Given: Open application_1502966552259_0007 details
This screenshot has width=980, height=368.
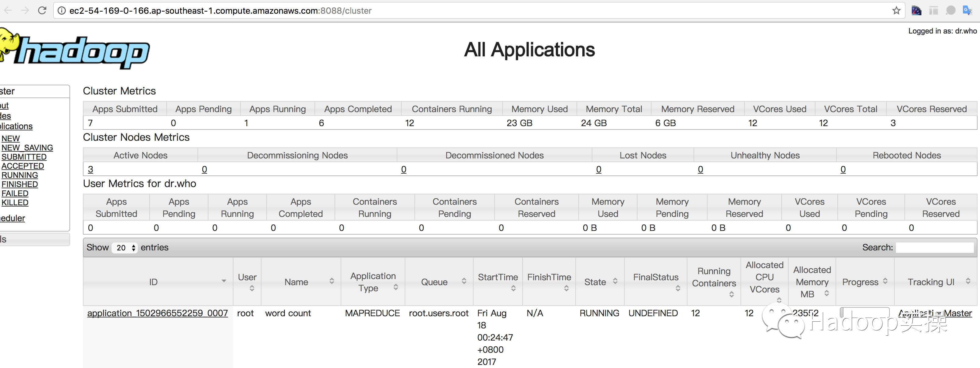Looking at the screenshot, I should pos(158,313).
